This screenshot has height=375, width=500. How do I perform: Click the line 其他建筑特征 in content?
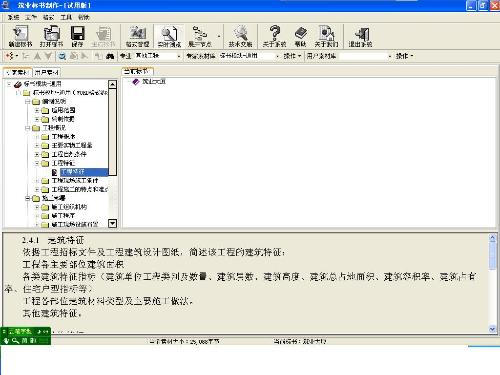coord(52,313)
